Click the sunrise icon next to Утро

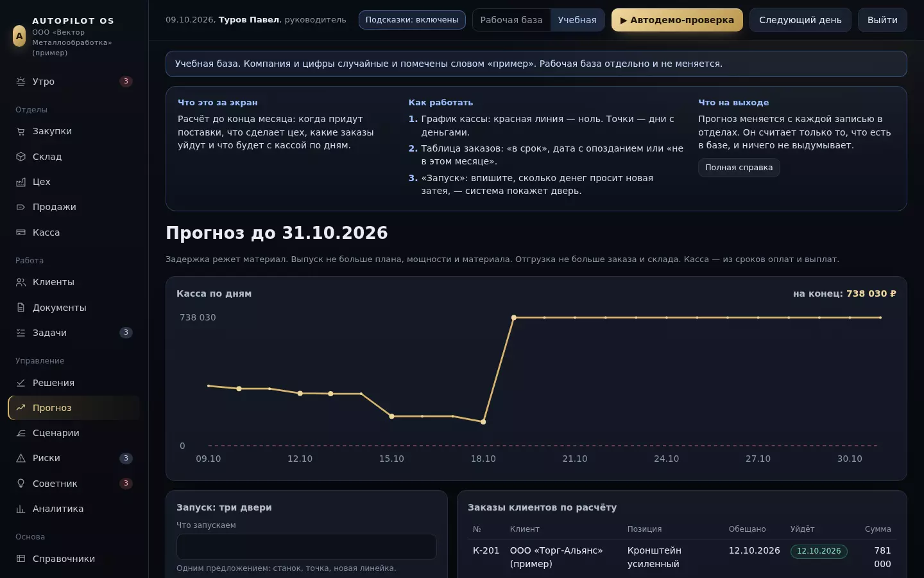point(21,82)
